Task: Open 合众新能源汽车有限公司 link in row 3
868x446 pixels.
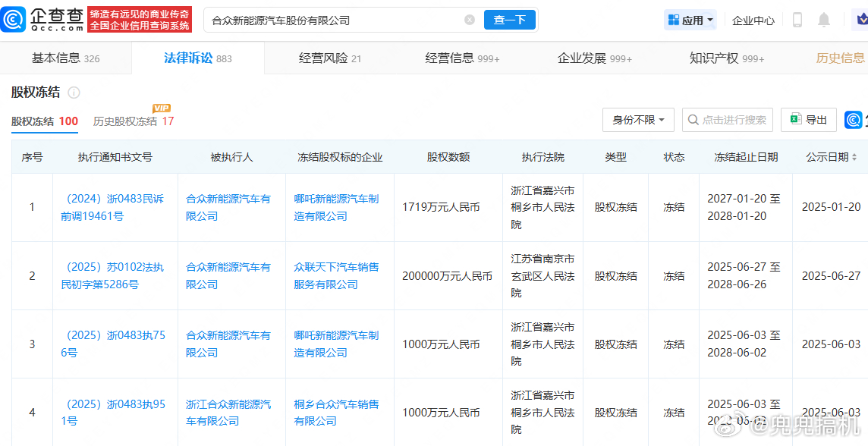Action: click(x=228, y=344)
